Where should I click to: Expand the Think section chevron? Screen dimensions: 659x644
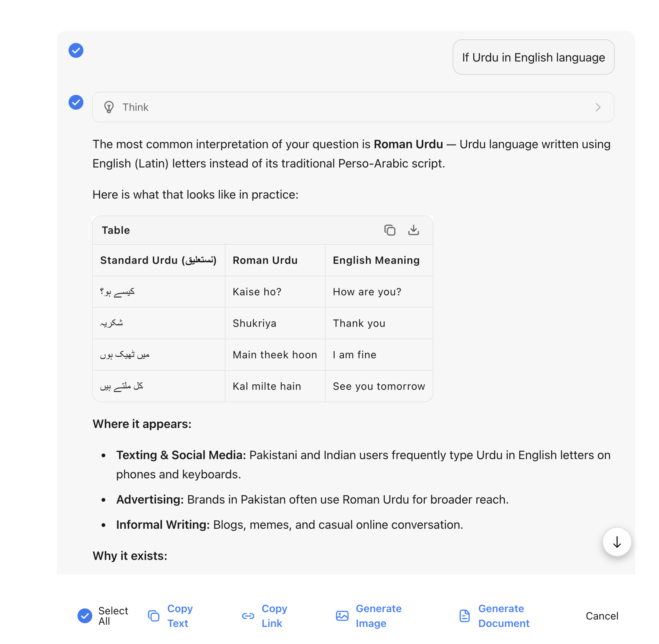point(598,107)
